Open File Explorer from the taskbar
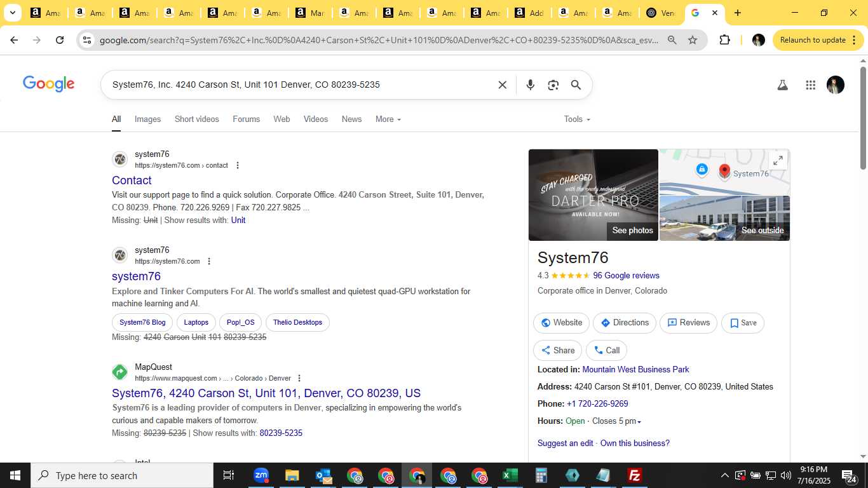Image resolution: width=868 pixels, height=488 pixels. click(292, 475)
